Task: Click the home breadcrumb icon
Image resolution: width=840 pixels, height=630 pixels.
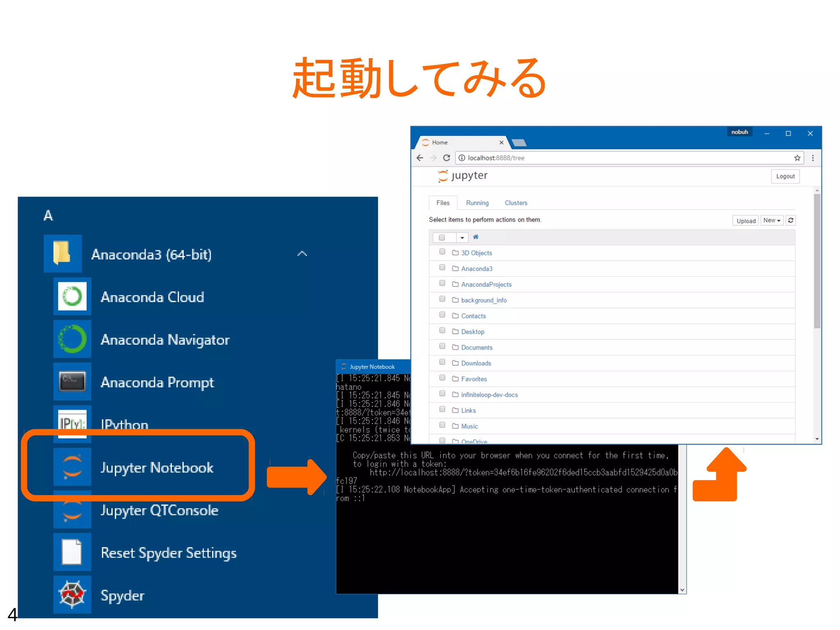Action: [x=476, y=237]
